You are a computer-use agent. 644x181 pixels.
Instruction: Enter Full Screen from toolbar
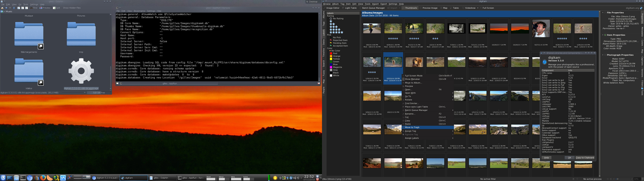pos(487,8)
